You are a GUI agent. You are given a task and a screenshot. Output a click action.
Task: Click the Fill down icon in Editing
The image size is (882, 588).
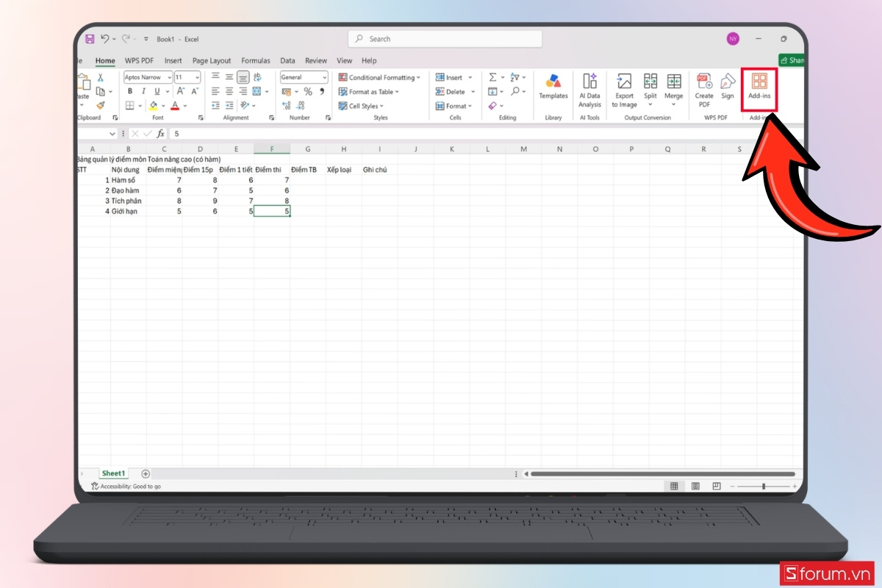[493, 91]
